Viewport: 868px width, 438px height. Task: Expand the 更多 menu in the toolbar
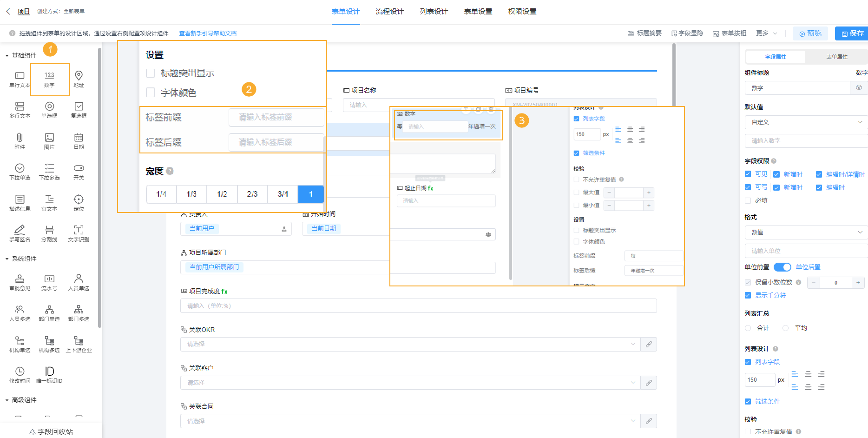coord(766,33)
